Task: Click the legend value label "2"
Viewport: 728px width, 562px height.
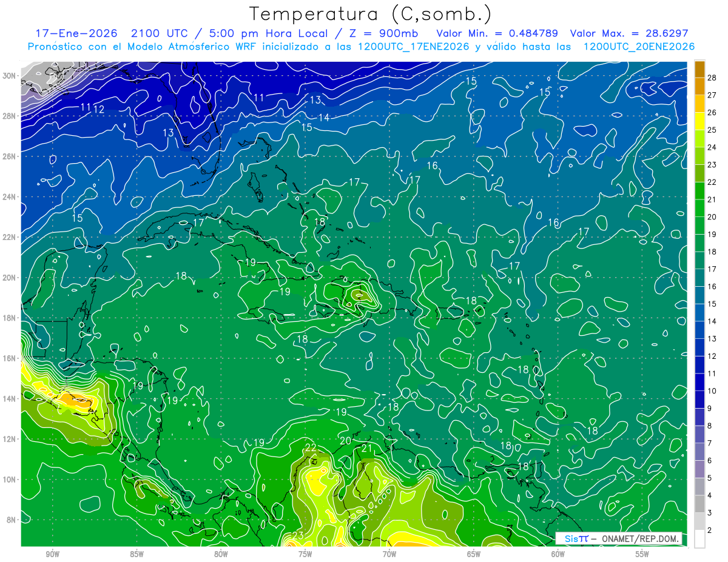Action: point(710,530)
